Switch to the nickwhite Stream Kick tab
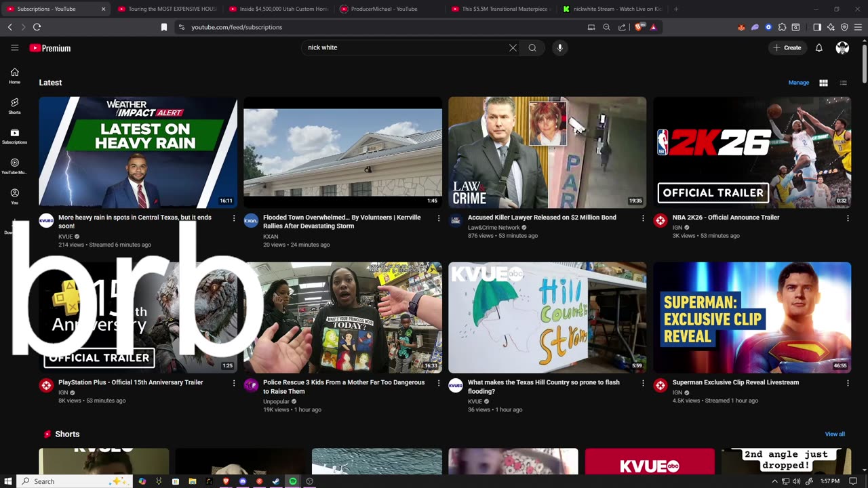The image size is (868, 488). [x=612, y=9]
